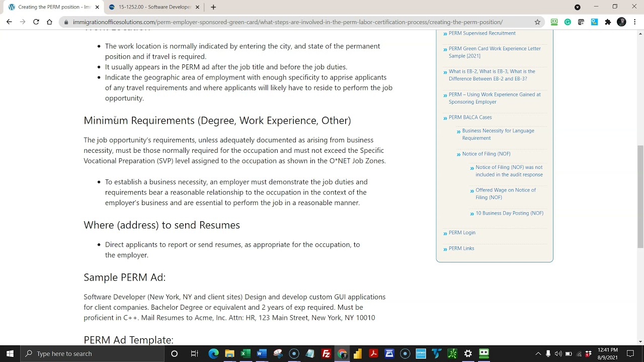Viewport: 644px width, 362px height.
Task: Close the 15-1252.00 Software Developer tab
Action: (x=197, y=7)
